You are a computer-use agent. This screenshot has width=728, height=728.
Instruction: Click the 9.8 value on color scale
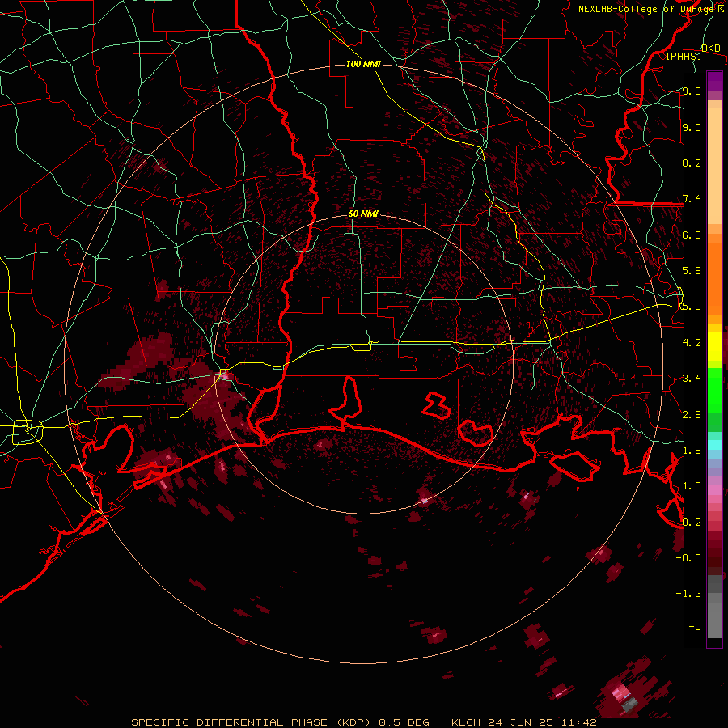click(692, 91)
